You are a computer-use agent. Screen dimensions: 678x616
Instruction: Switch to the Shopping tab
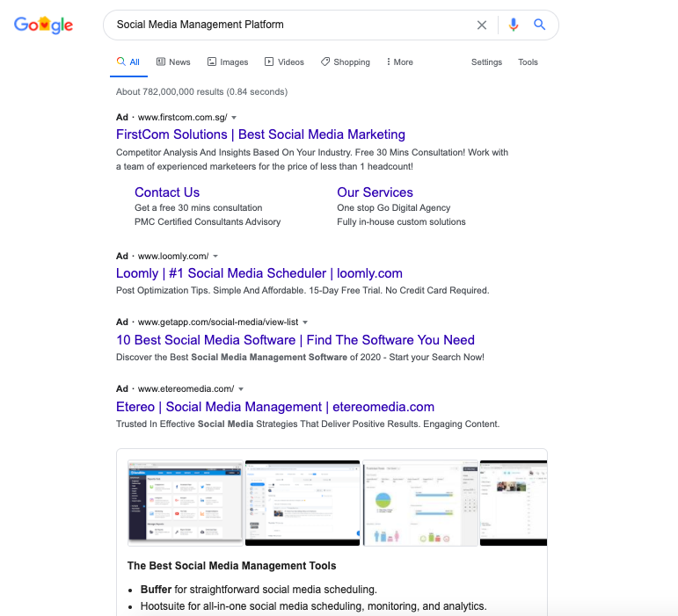point(346,62)
